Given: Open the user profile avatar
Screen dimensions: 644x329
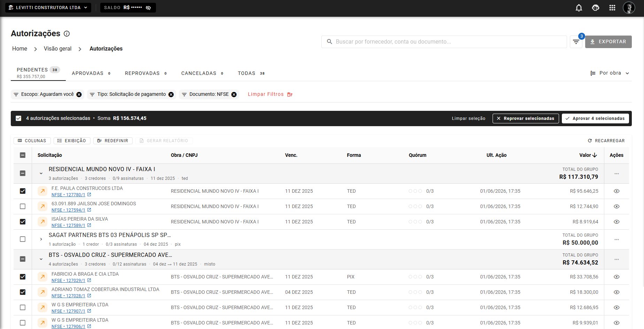Looking at the screenshot, I should coord(629,8).
